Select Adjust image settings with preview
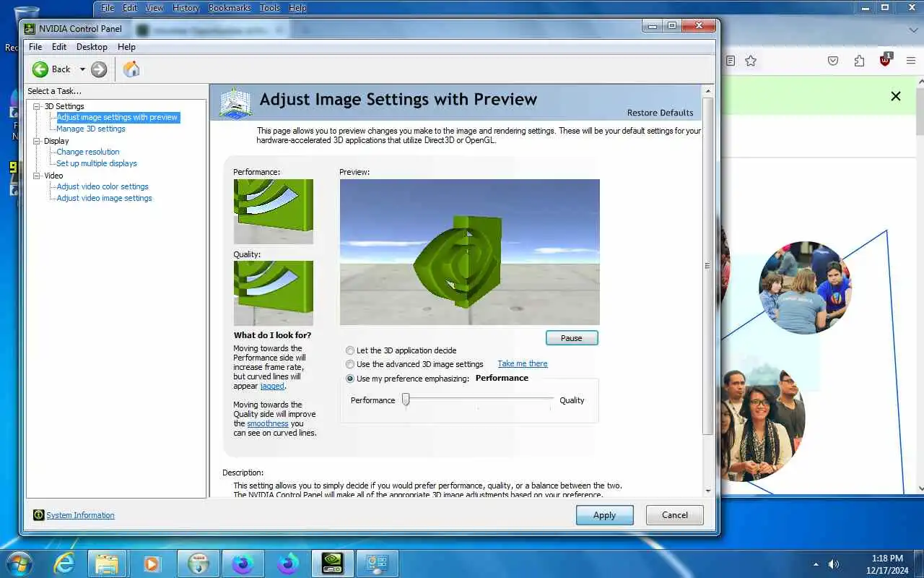 point(117,117)
